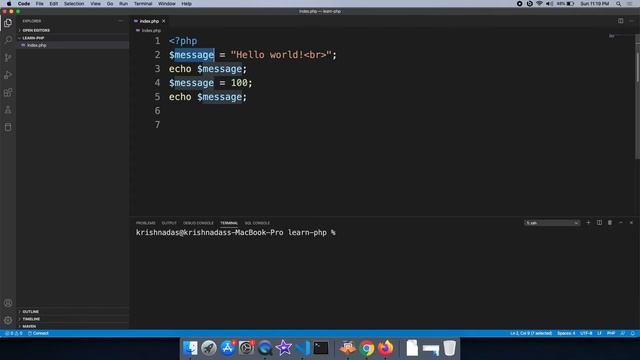Switch to the Debug Console tab
The image size is (640, 360).
coord(198,223)
